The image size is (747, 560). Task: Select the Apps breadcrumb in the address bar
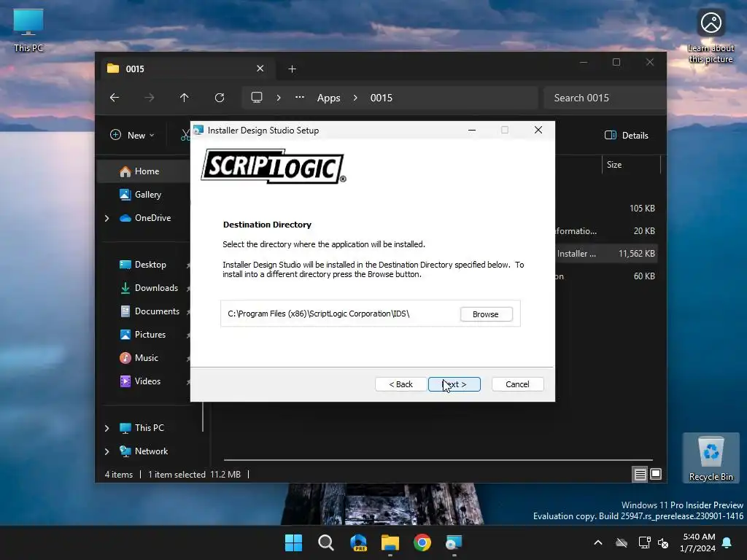tap(329, 98)
